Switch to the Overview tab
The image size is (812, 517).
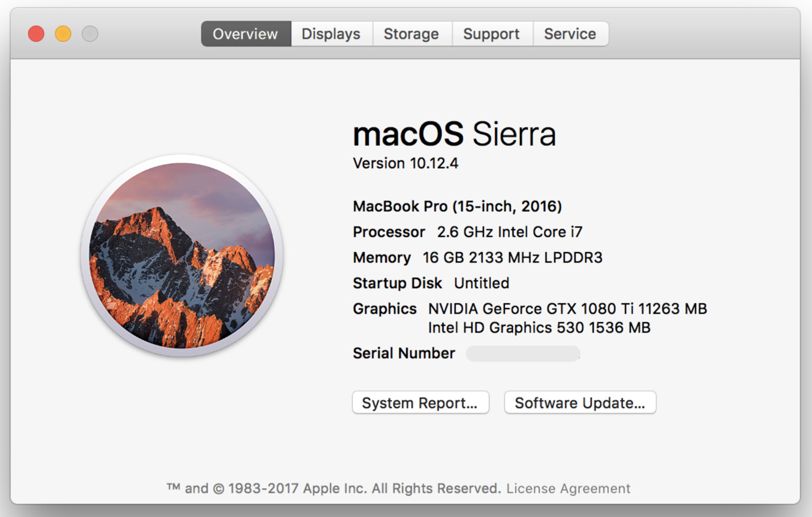tap(245, 34)
